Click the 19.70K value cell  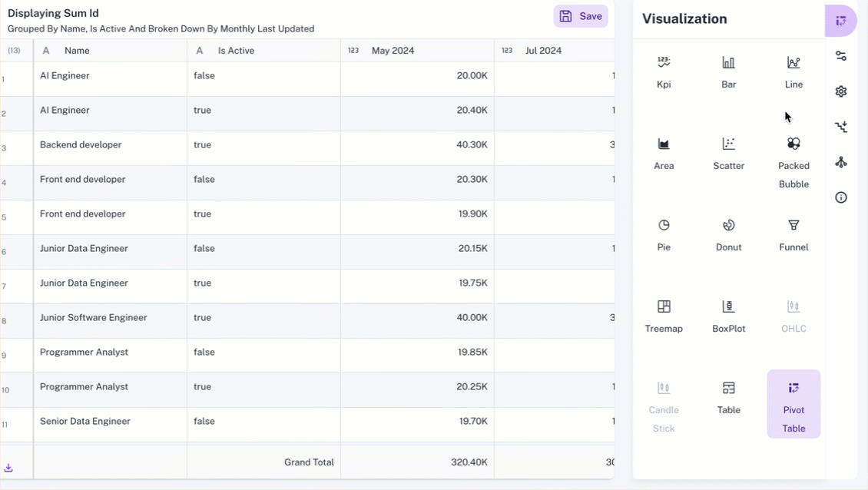pyautogui.click(x=417, y=424)
